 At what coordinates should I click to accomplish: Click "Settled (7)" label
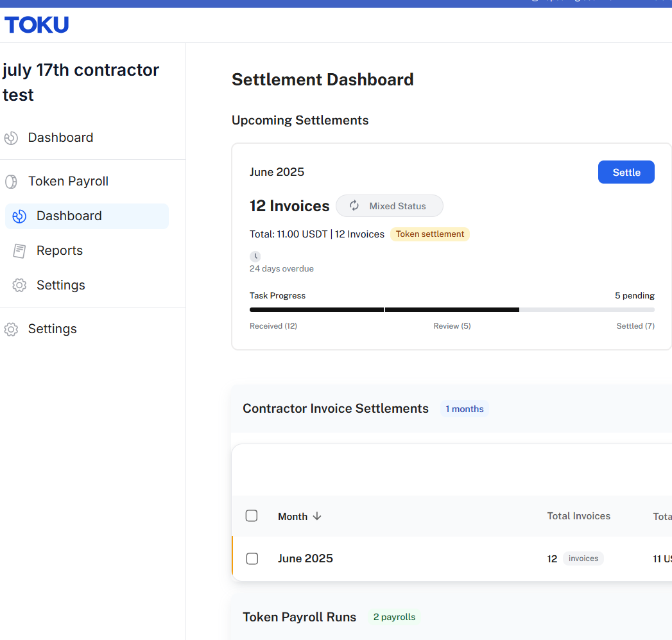(635, 326)
